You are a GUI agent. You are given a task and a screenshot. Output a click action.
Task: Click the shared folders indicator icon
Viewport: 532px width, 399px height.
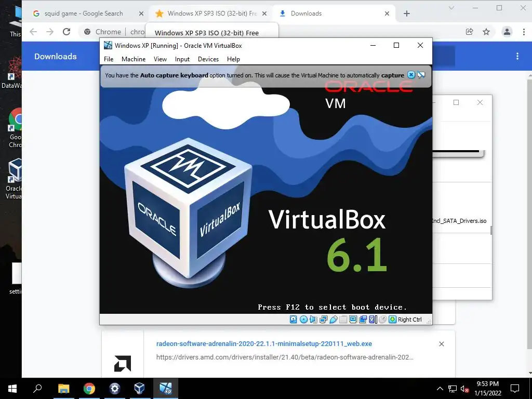coord(343,320)
